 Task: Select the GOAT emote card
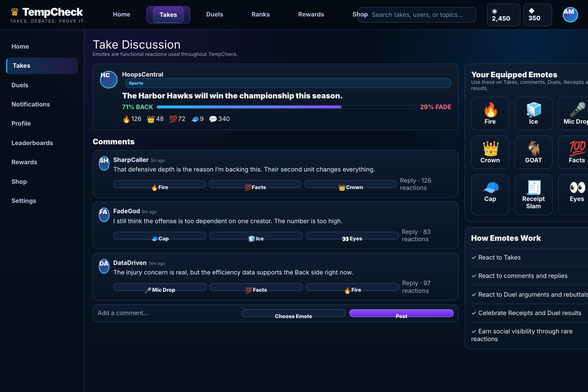[x=533, y=152]
